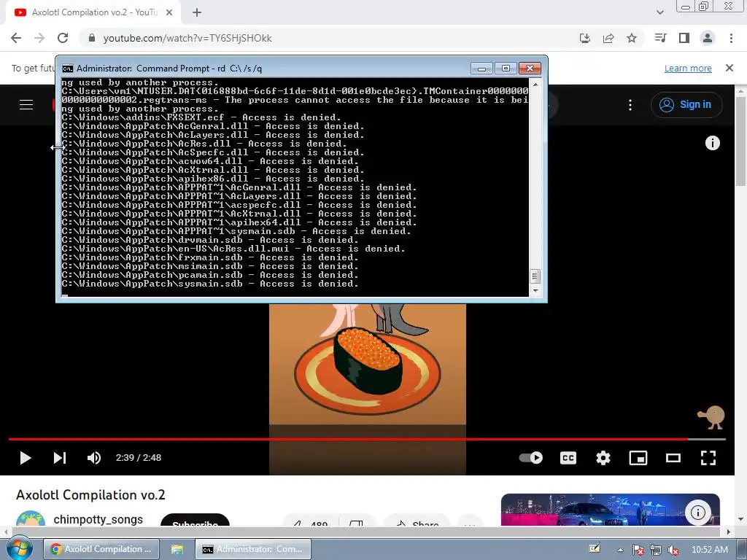747x560 pixels.
Task: Bookmark this page with the star
Action: [632, 38]
